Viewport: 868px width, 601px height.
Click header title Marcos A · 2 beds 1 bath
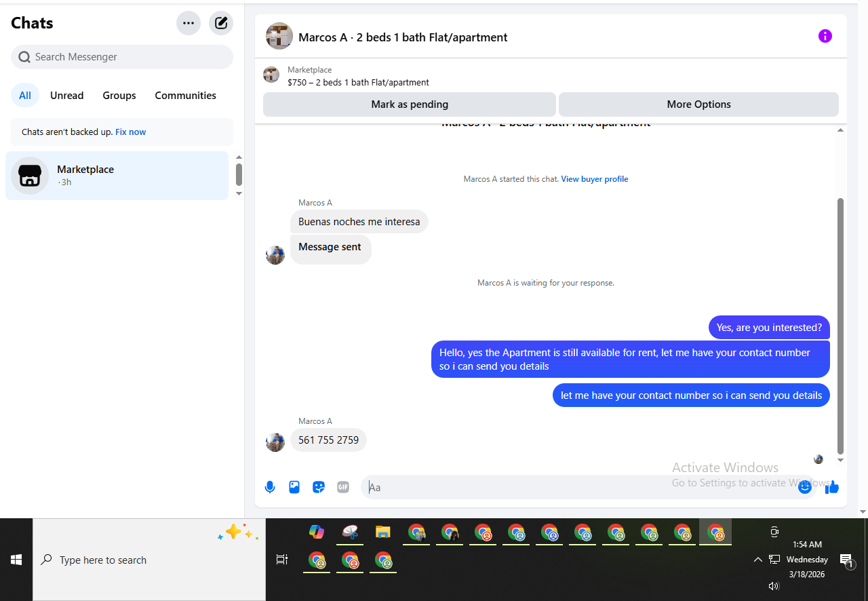coord(403,37)
